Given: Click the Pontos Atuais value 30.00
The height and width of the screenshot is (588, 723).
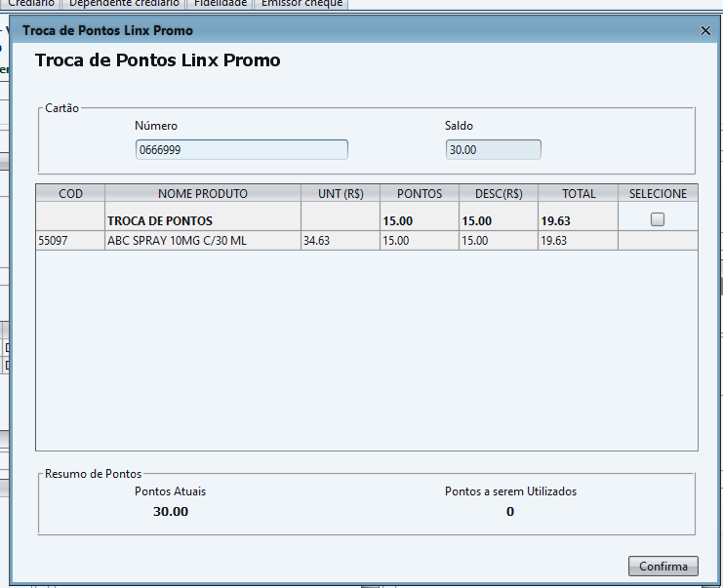Looking at the screenshot, I should pyautogui.click(x=171, y=512).
